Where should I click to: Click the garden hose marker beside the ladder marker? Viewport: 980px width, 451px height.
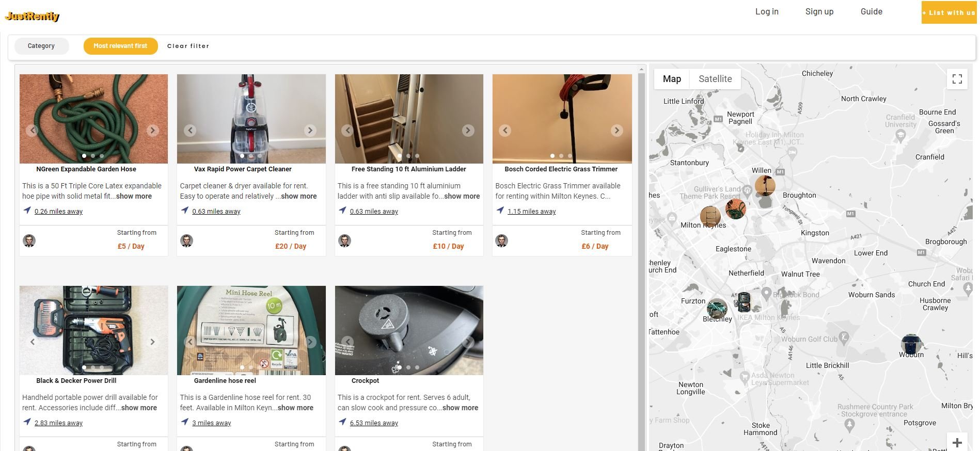coord(735,208)
